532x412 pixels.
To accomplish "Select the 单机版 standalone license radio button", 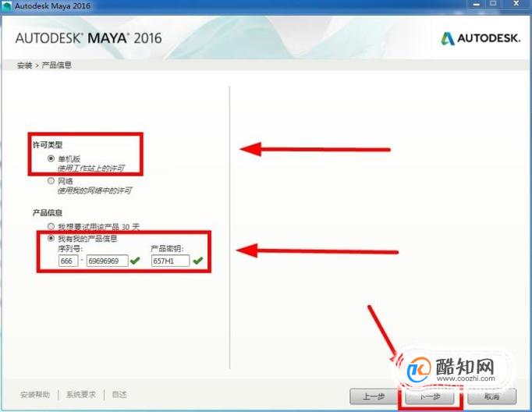I will [x=51, y=158].
